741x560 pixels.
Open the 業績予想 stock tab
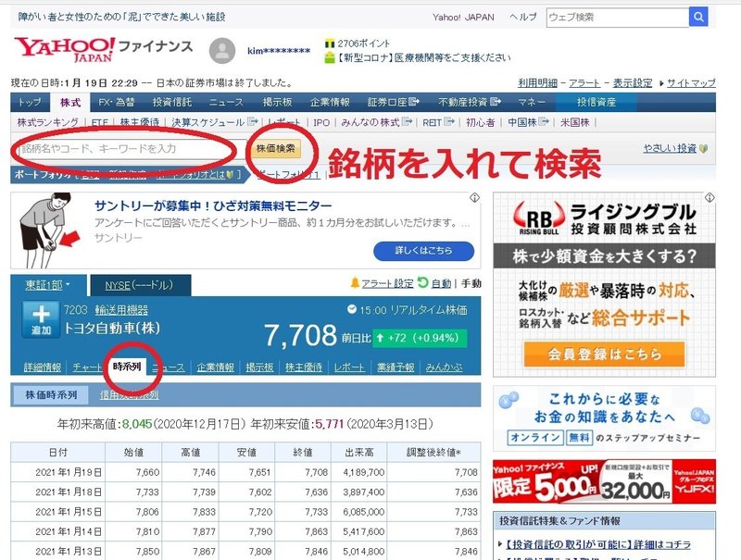(396, 367)
